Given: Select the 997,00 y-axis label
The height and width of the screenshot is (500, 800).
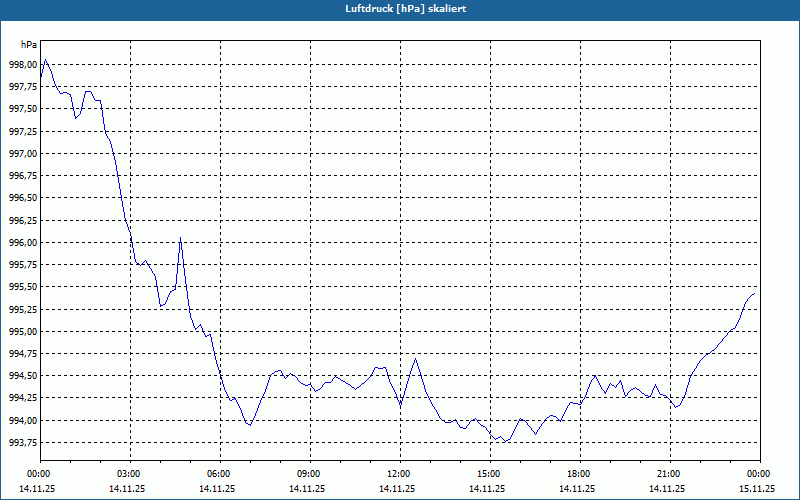Looking at the screenshot, I should click(22, 153).
